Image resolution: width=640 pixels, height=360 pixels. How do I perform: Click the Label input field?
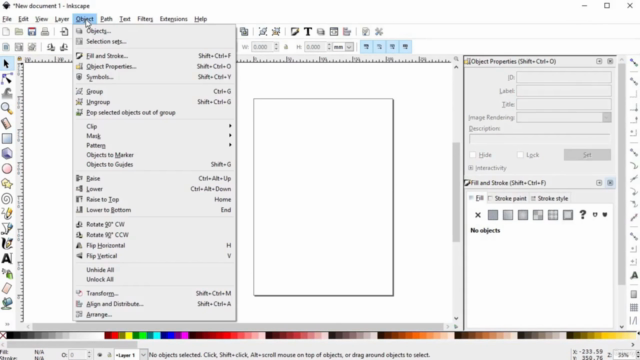(x=564, y=91)
